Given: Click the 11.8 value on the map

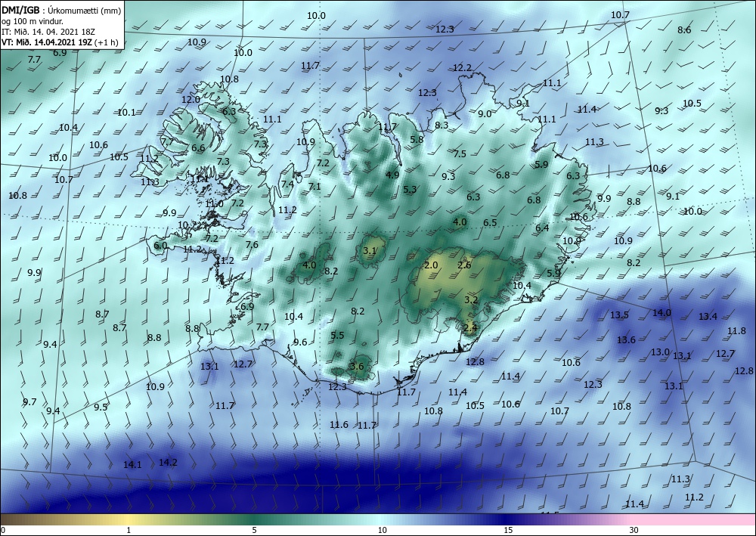Looking at the screenshot, I should pos(736,331).
